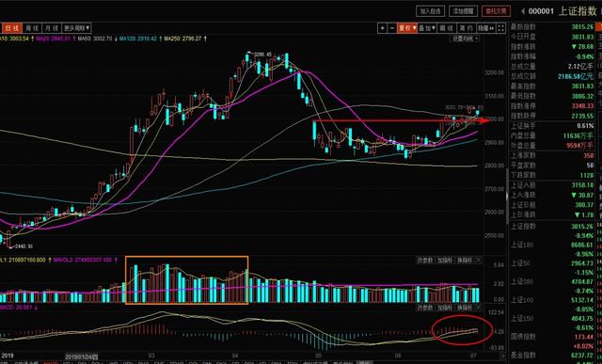Switch to the 月线 monthly chart tab
This screenshot has height=364, width=602.
click(x=52, y=28)
